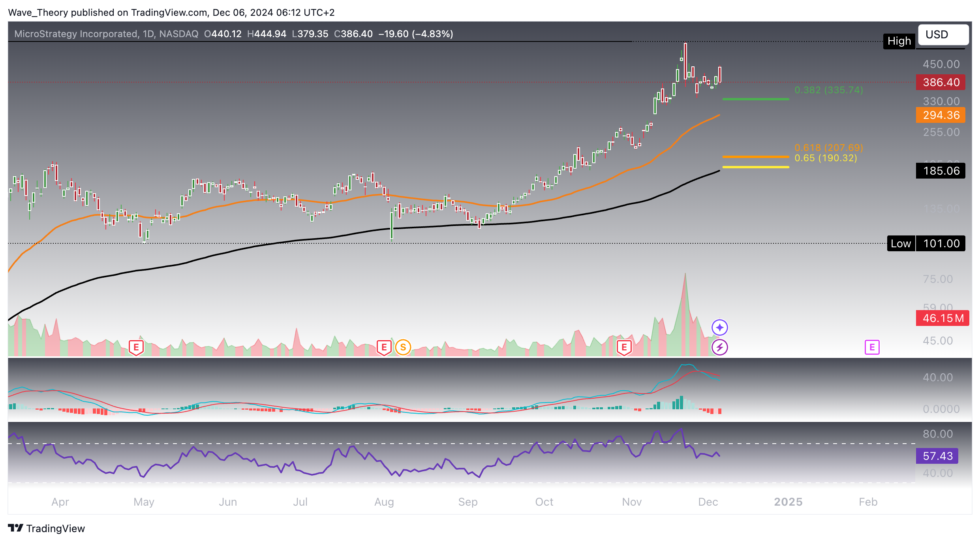This screenshot has height=542, width=980.
Task: Click the Aug label on time axis
Action: click(x=384, y=502)
